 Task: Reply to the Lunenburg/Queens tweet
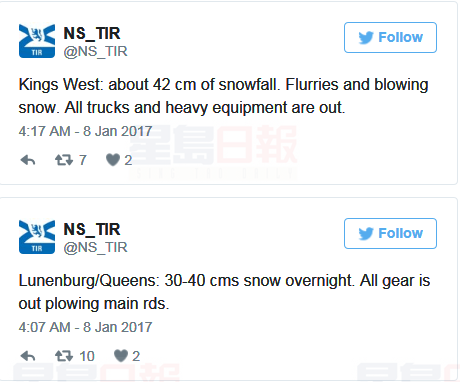28,356
